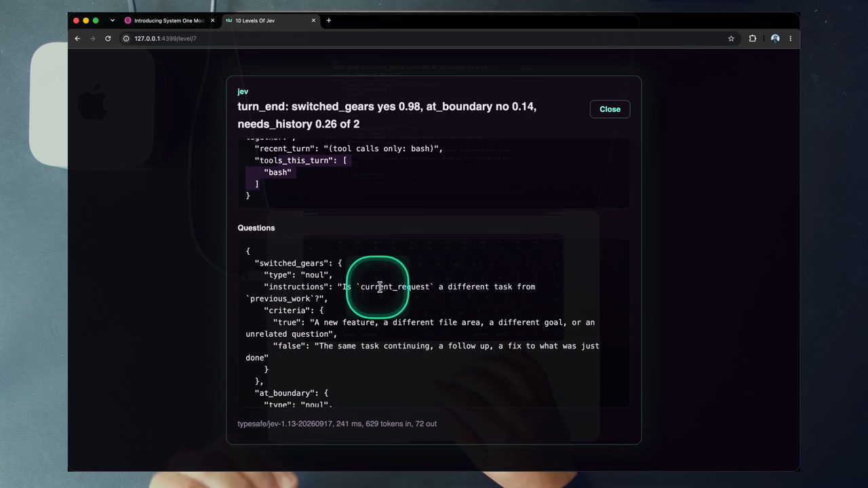Click the typesafe/jev-1.13 model footer text
Image resolution: width=868 pixels, height=488 pixels.
tap(337, 424)
